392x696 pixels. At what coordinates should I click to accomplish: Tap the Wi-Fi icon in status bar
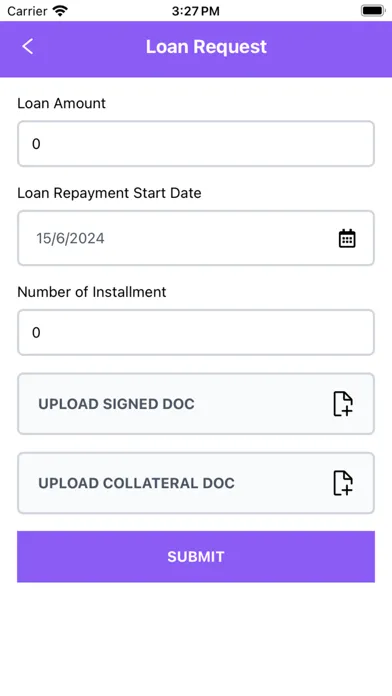click(x=59, y=11)
